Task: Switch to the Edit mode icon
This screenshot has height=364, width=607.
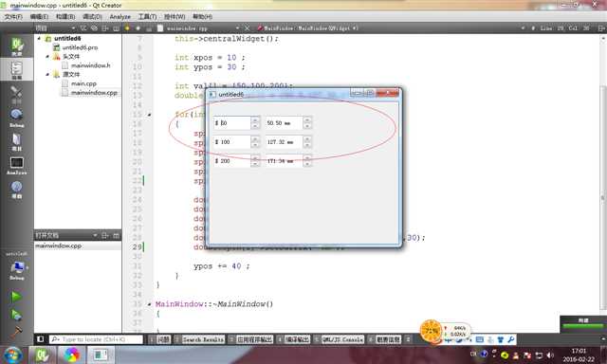Action: pos(17,69)
